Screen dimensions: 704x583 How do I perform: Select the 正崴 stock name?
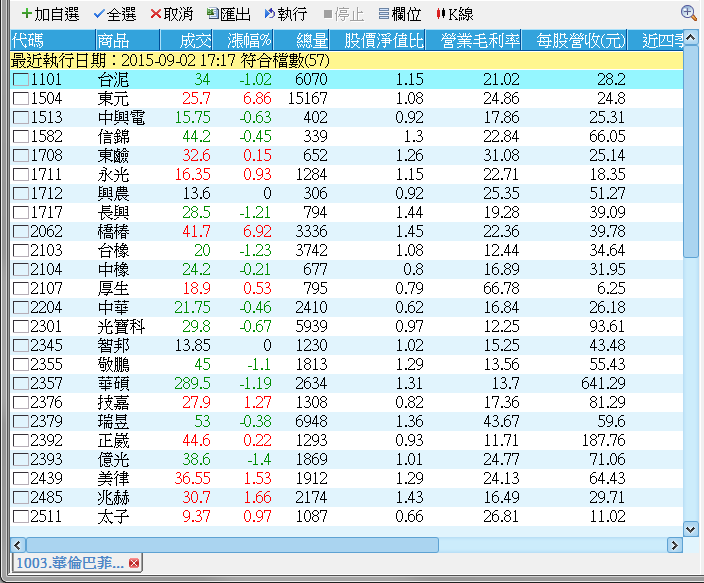click(113, 441)
